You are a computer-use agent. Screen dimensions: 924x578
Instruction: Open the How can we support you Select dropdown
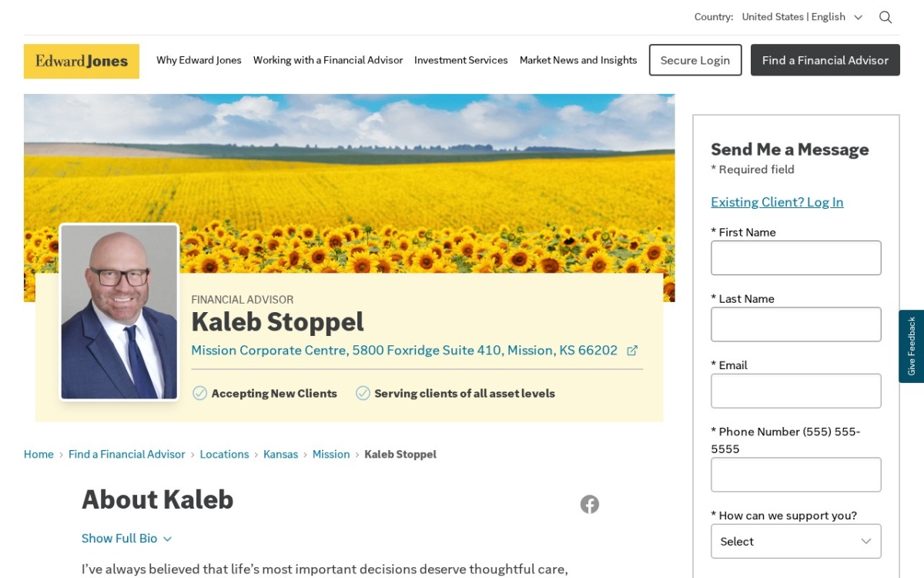[795, 541]
